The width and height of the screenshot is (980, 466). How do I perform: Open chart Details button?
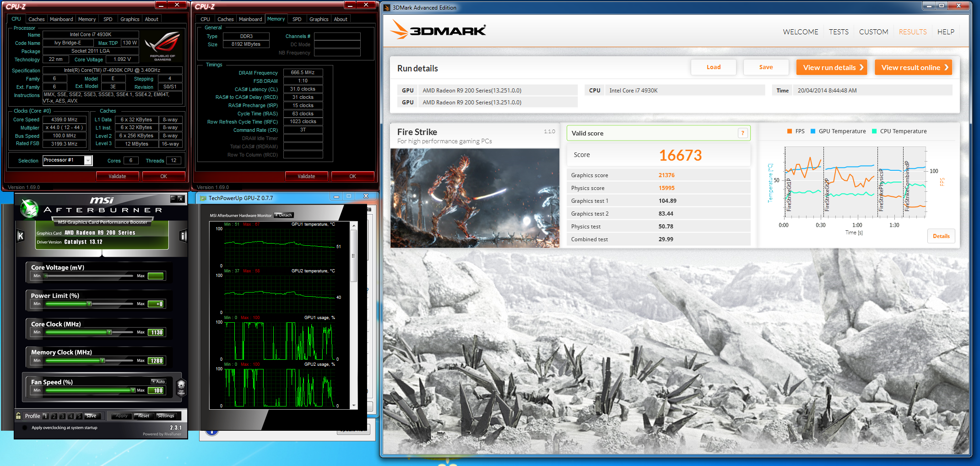(941, 236)
